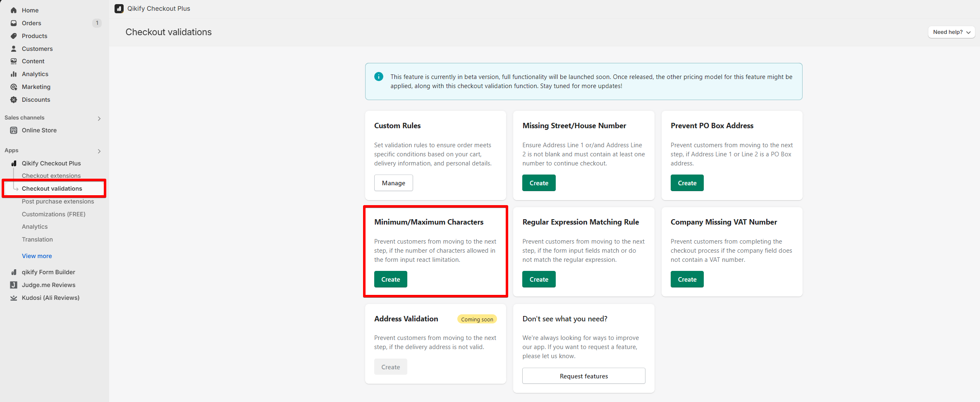Open the Home menu item

point(30,10)
